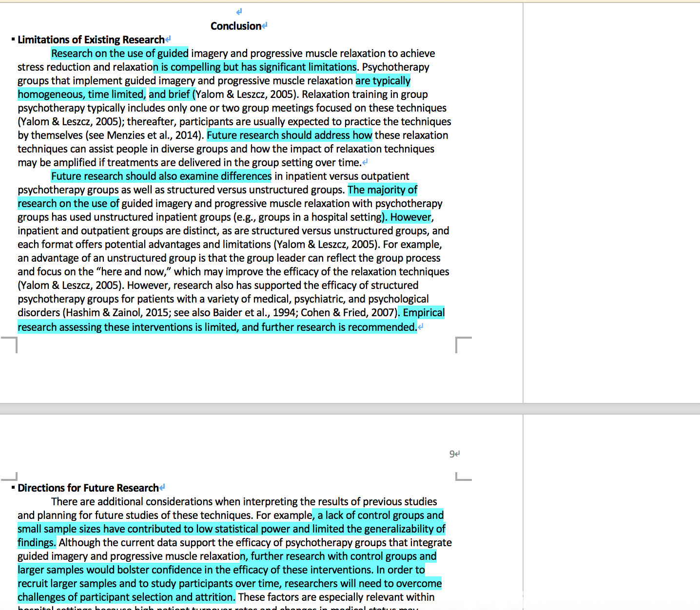Image resolution: width=700 pixels, height=610 pixels.
Task: Click the bullet marker before Directions heading
Action: 13,488
